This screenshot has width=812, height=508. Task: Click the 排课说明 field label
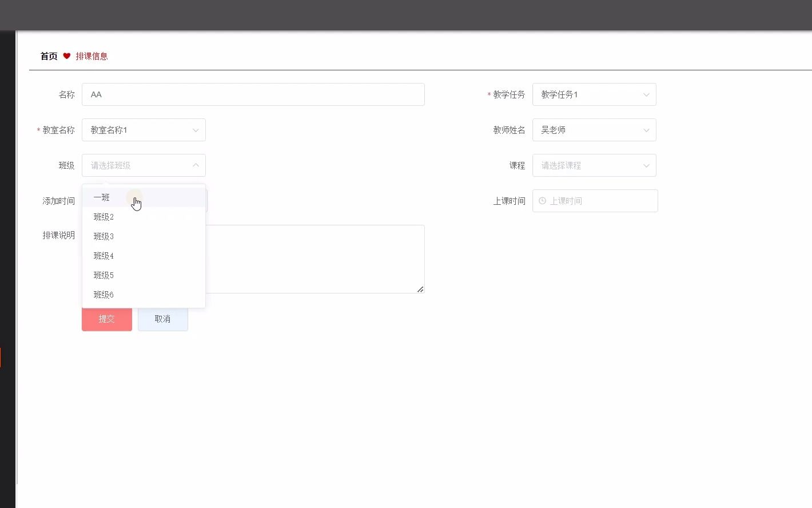[x=58, y=235]
